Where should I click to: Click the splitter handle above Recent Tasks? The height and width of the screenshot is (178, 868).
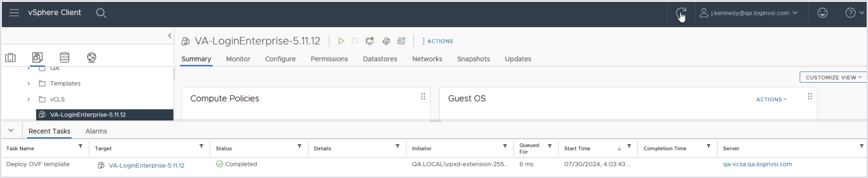point(435,121)
